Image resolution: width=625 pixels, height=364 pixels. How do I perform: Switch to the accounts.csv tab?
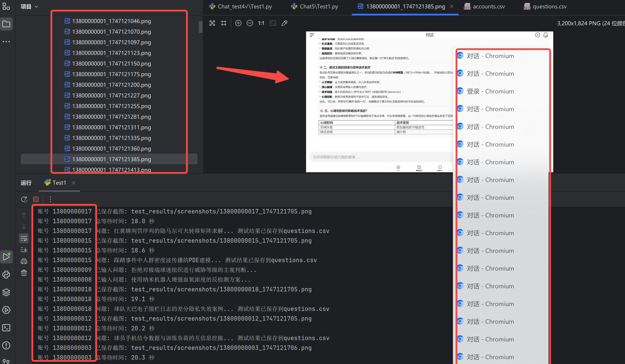click(489, 6)
